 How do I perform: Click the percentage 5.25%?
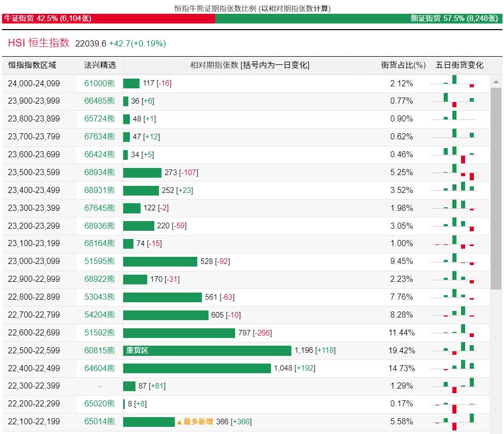[x=402, y=173]
